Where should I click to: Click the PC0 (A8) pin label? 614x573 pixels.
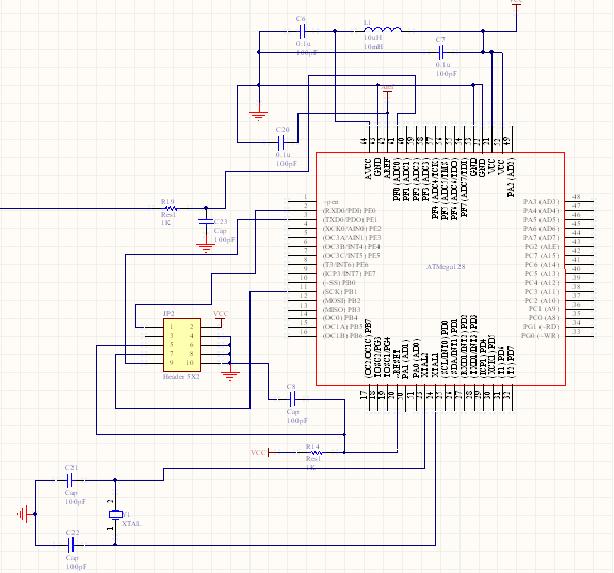pyautogui.click(x=544, y=318)
